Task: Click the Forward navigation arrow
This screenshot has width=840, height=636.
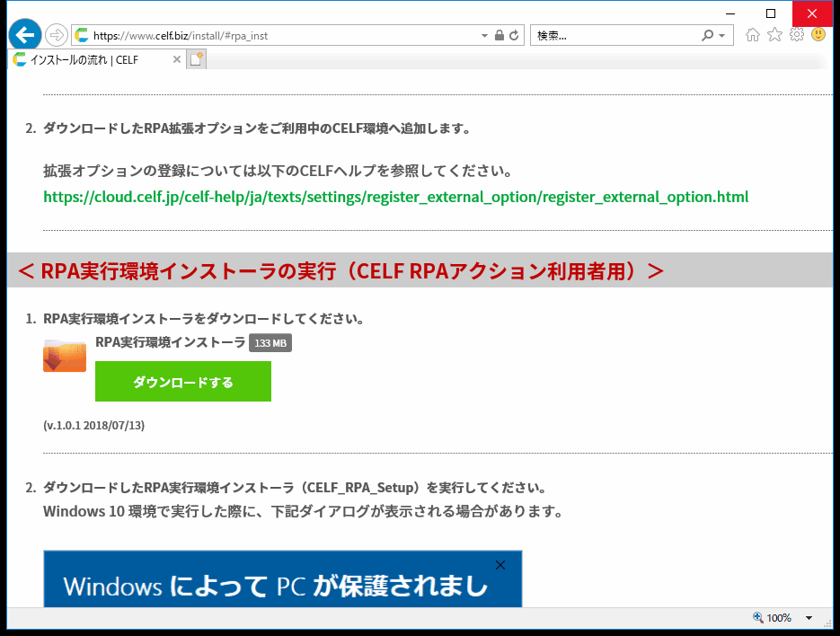Action: point(56,35)
